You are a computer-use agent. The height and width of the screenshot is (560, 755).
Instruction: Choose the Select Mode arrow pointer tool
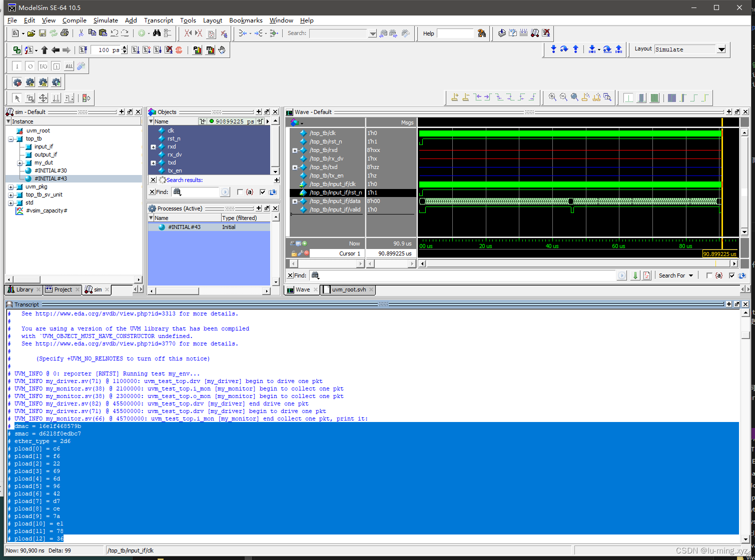coord(17,98)
